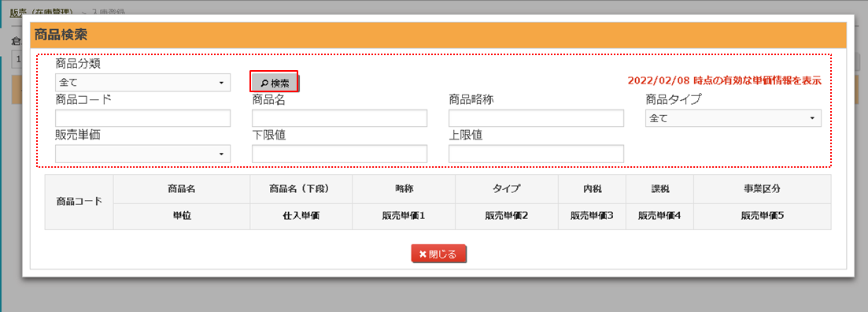Click the magnifier icon on 検索
The image size is (868, 312).
pyautogui.click(x=264, y=84)
